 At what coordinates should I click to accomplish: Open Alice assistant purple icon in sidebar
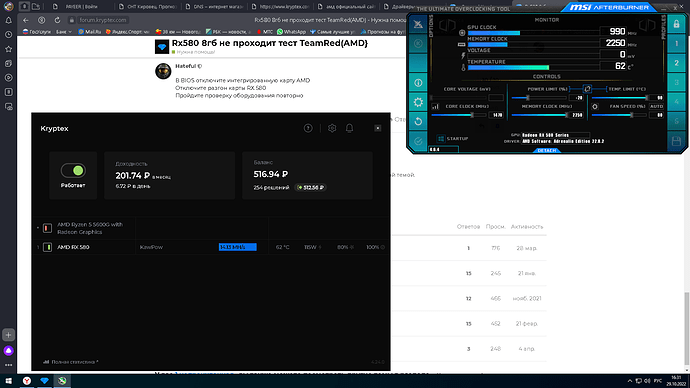[x=8, y=351]
